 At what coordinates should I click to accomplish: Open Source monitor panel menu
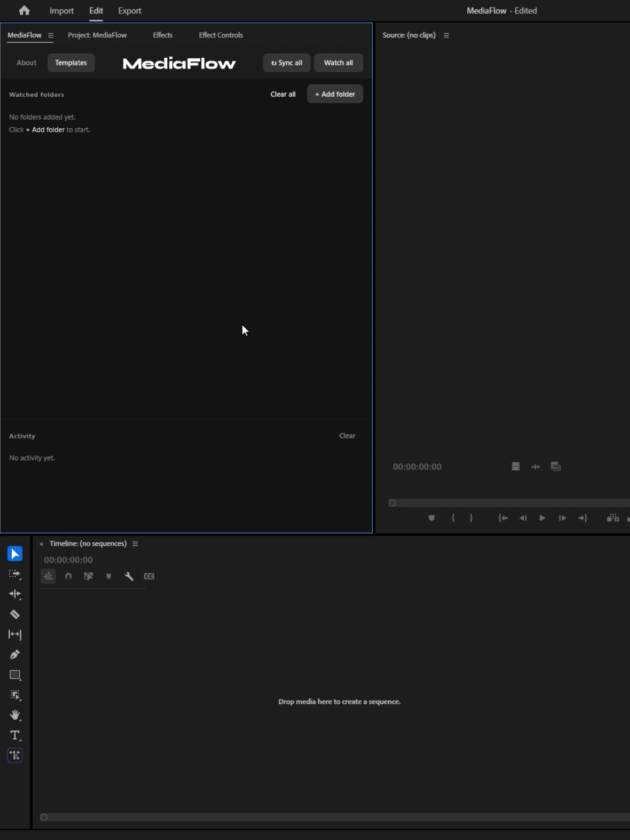(446, 36)
